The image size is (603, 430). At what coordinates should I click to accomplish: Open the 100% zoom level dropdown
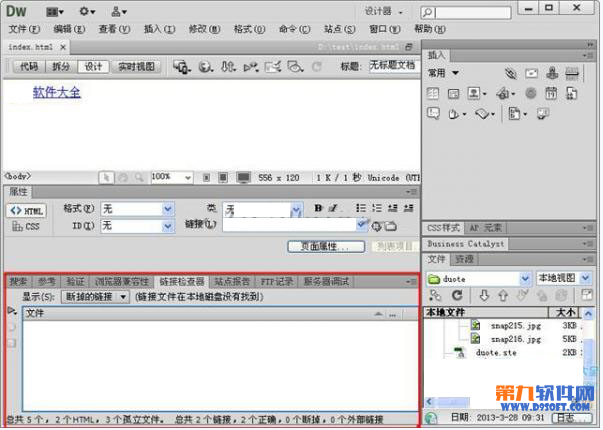[171, 177]
